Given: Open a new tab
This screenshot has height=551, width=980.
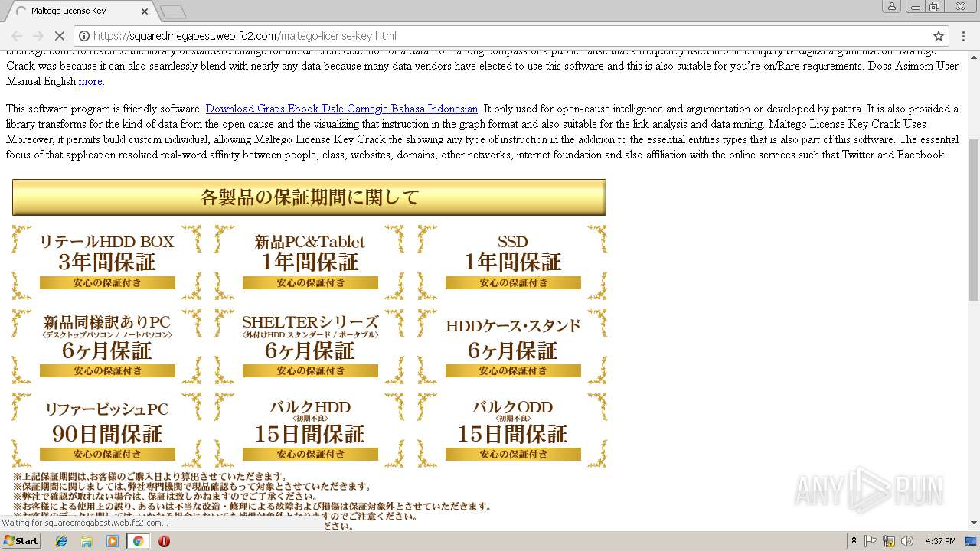Looking at the screenshot, I should coord(173,11).
